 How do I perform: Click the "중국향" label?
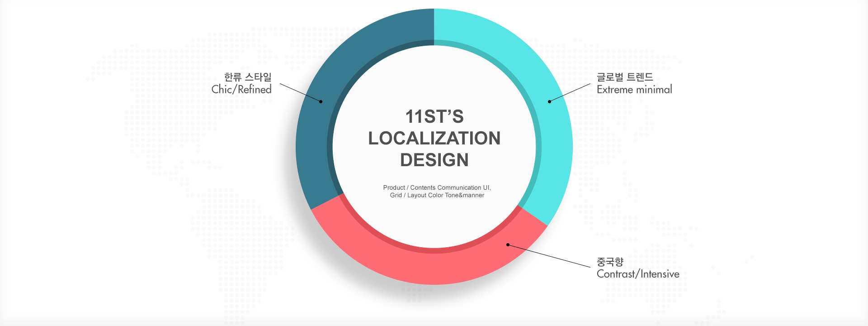610,262
